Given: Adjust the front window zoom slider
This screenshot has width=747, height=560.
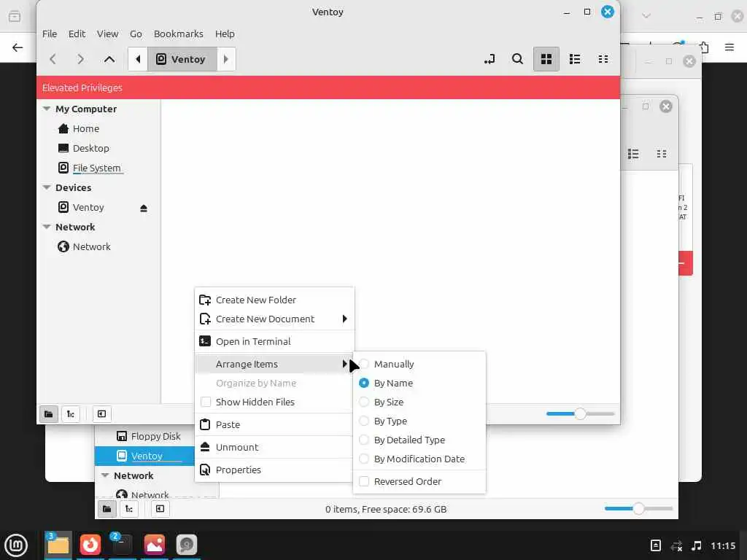Looking at the screenshot, I should tap(580, 414).
